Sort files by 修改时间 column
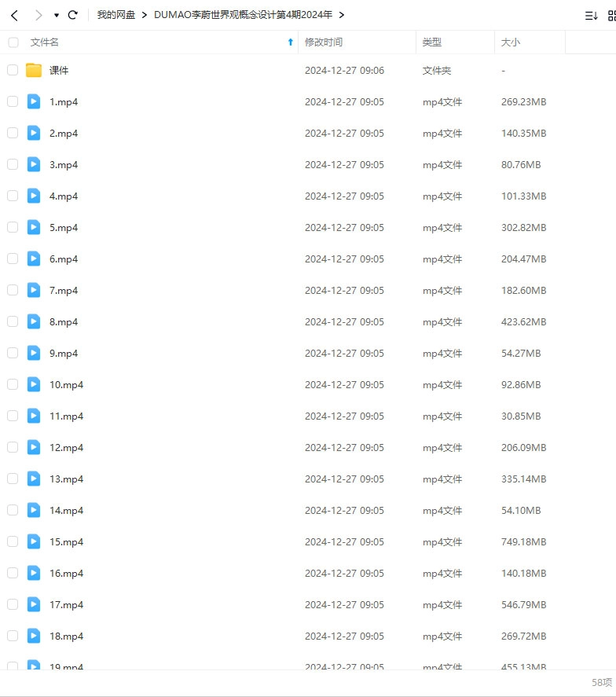This screenshot has height=697, width=616. [324, 42]
